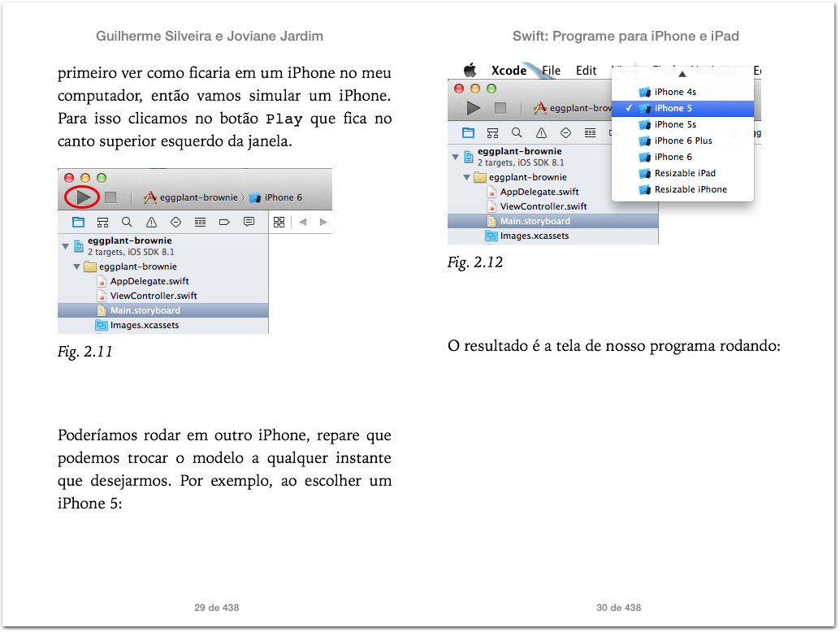Viewport: 840px width, 632px height.
Task: Open the iPhone 6 device selector in Fig. 2.11
Action: (276, 197)
